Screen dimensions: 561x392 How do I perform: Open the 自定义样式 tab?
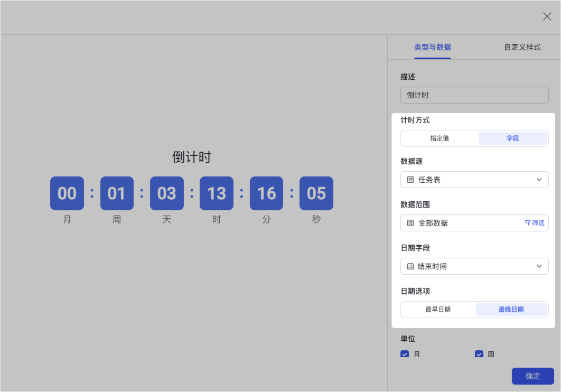tap(522, 47)
